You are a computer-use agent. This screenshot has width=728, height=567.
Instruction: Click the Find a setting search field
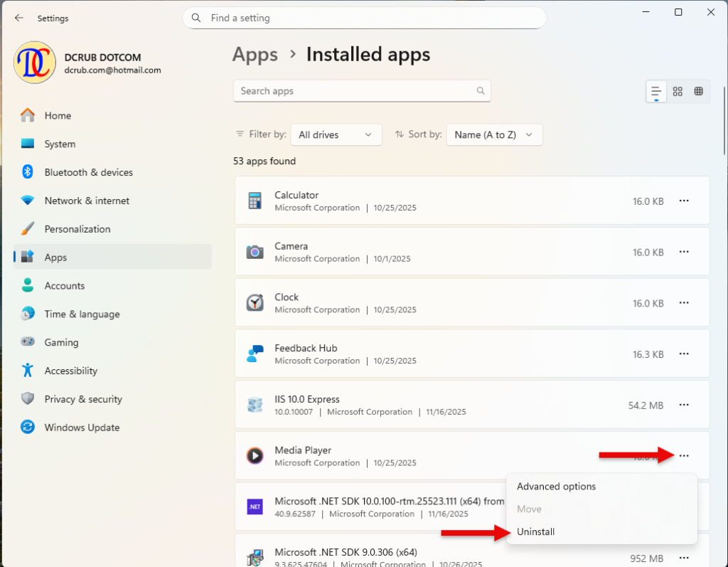tap(365, 18)
